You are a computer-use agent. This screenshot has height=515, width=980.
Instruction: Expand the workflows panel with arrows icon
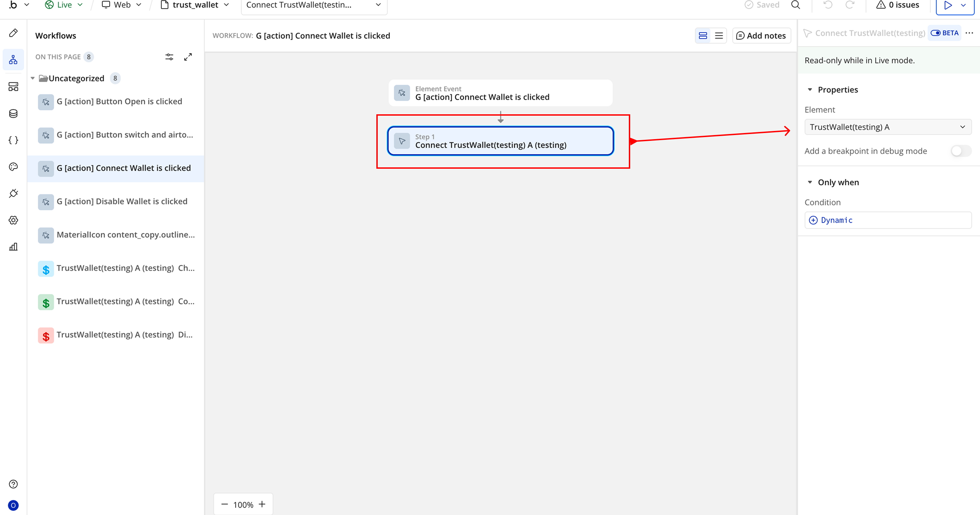pos(188,57)
